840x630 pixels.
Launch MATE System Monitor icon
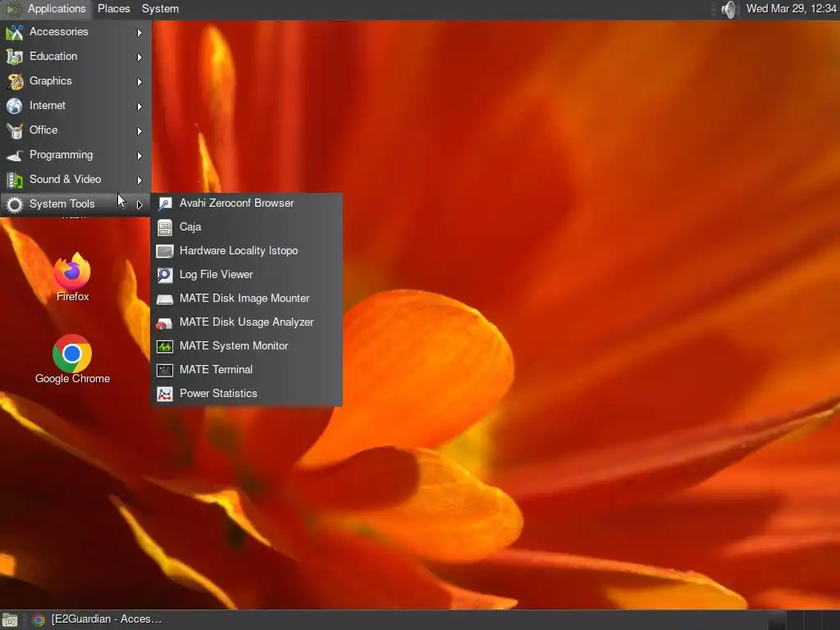coord(164,347)
